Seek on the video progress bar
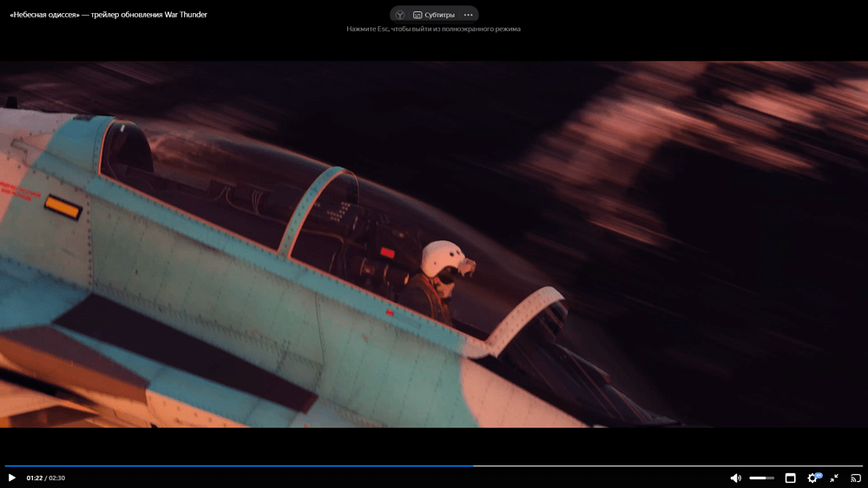 pos(434,465)
